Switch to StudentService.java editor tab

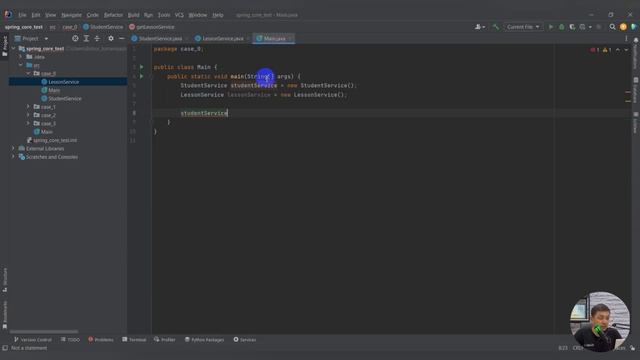pos(160,38)
